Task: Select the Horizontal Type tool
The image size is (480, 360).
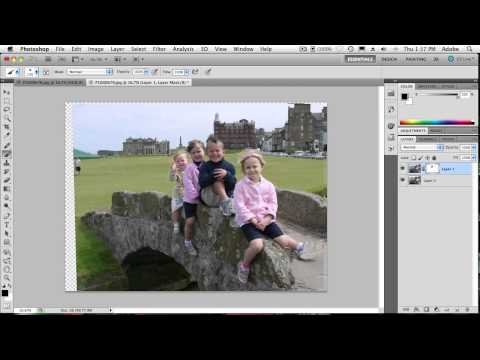Action: point(6,225)
